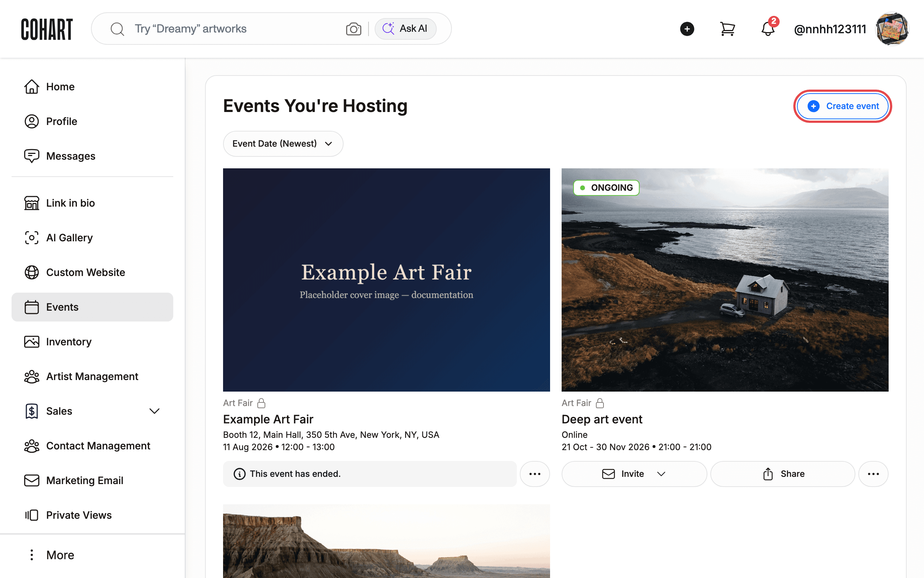Open Link in bio
Screen dimensions: 924x578
coord(92,203)
